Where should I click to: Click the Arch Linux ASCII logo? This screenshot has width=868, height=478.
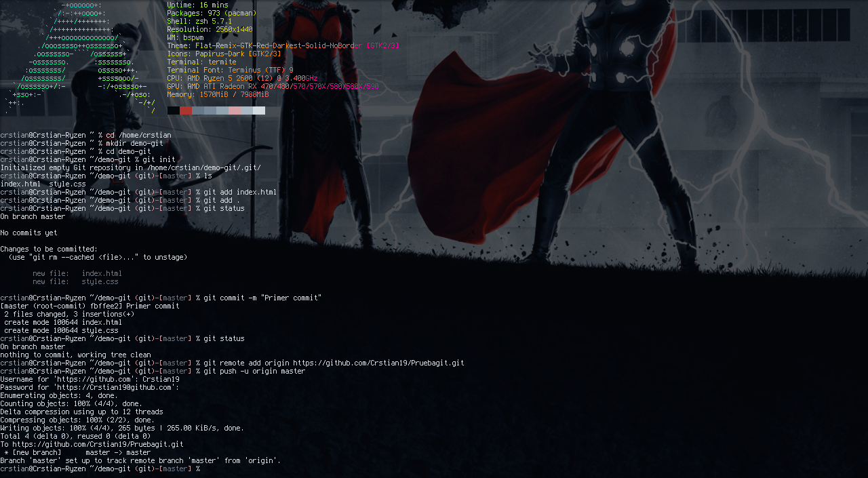[x=80, y=58]
